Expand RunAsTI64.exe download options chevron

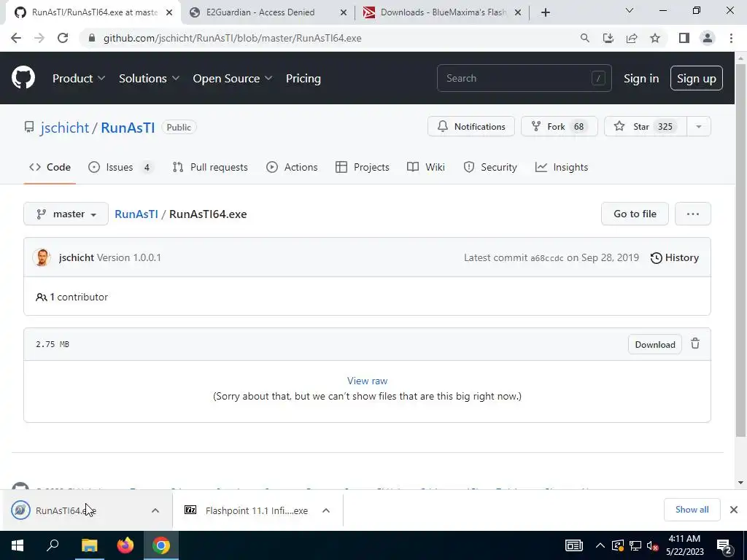155,510
